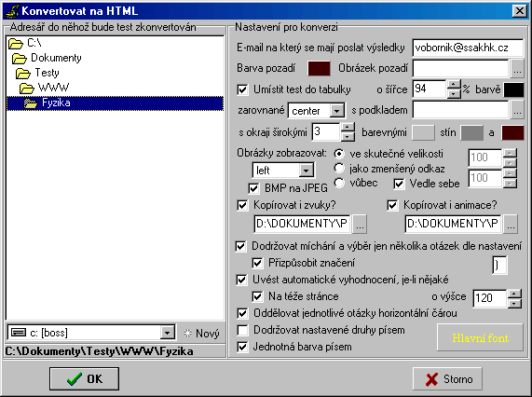532x397 pixels.
Task: Open the zarovnané center dropdown
Action: coord(336,111)
